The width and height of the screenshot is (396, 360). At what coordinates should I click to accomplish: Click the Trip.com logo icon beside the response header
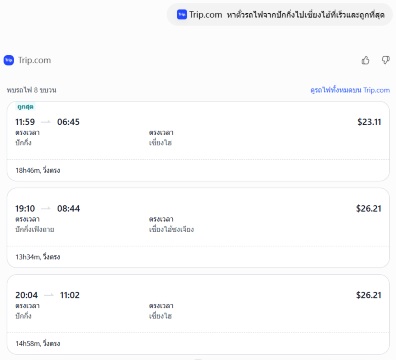pos(9,60)
